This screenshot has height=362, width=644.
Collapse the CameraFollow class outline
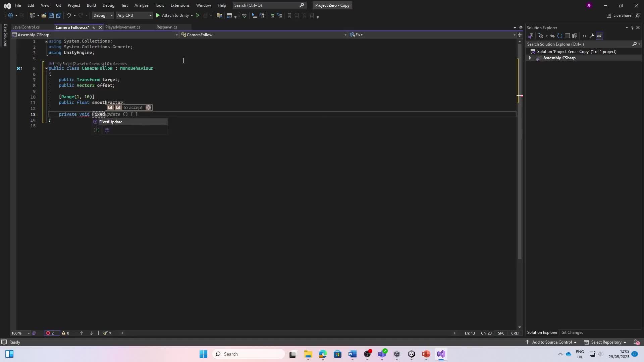coord(46,68)
